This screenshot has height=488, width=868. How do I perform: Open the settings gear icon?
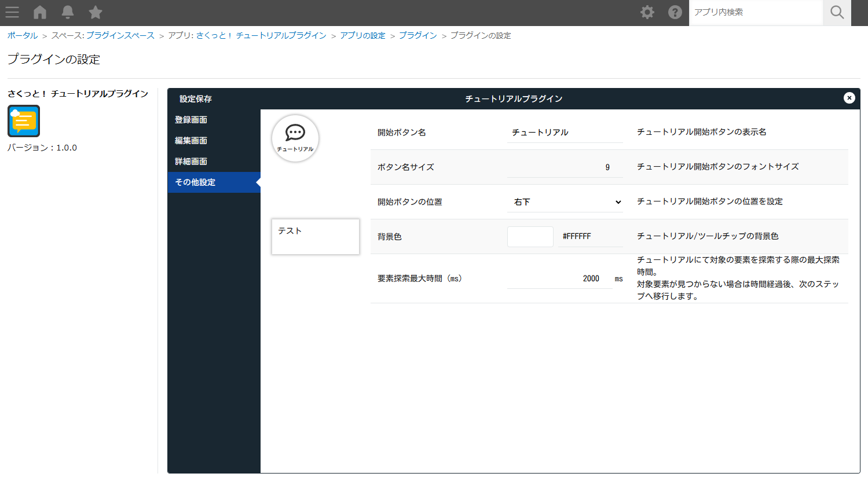tap(647, 12)
